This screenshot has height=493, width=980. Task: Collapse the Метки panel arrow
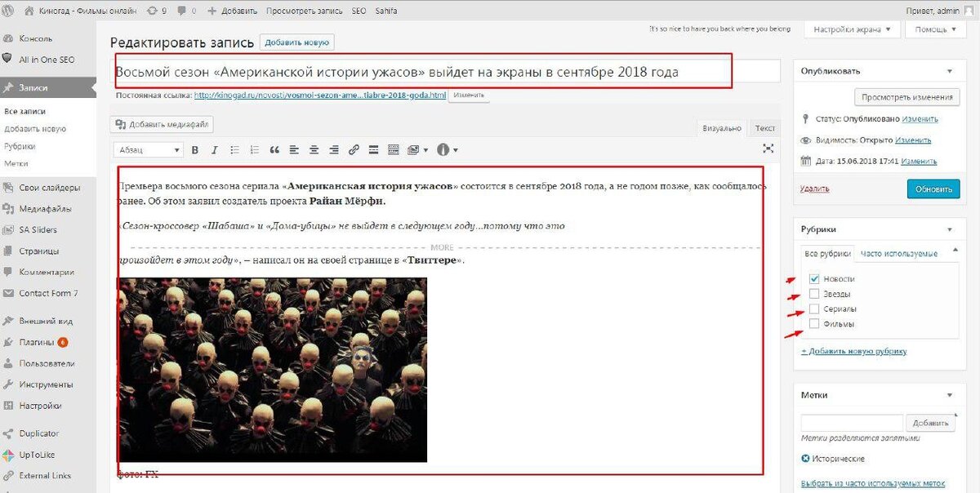pos(950,395)
